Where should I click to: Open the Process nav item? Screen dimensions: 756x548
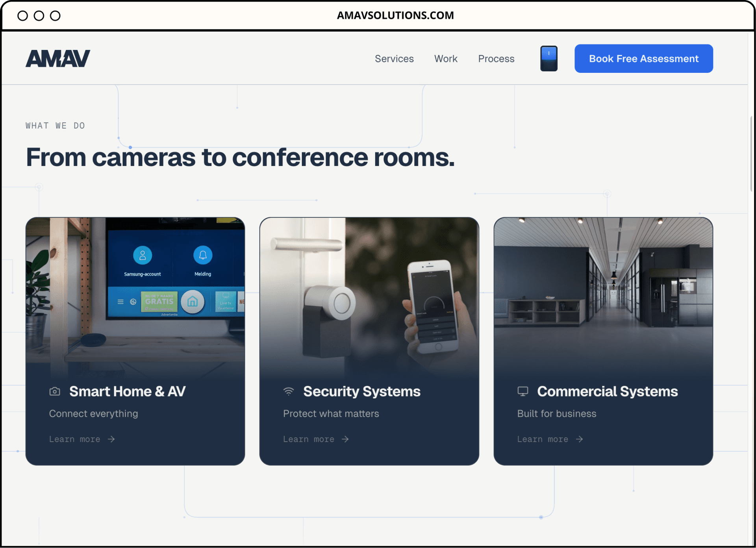point(496,59)
